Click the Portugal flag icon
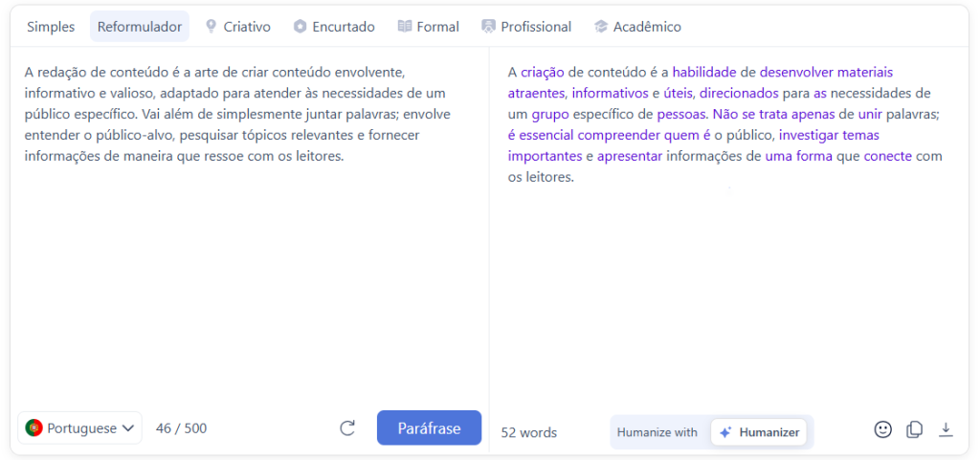 click(34, 428)
